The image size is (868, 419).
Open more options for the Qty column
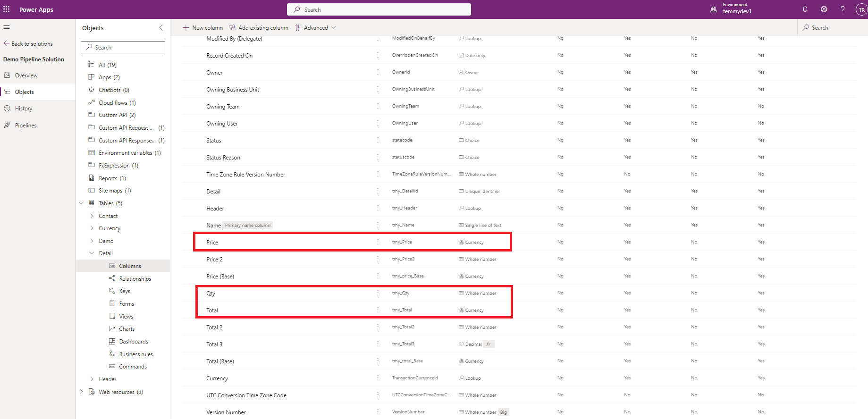point(378,293)
